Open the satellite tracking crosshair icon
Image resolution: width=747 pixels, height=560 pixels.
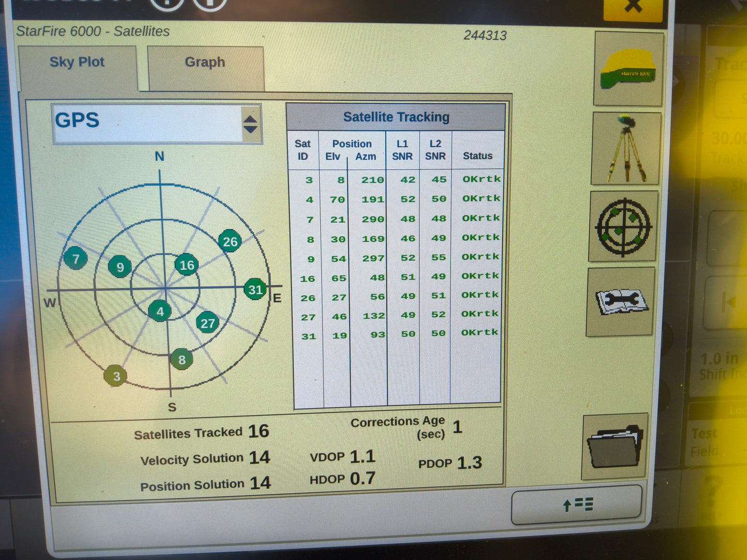click(623, 227)
